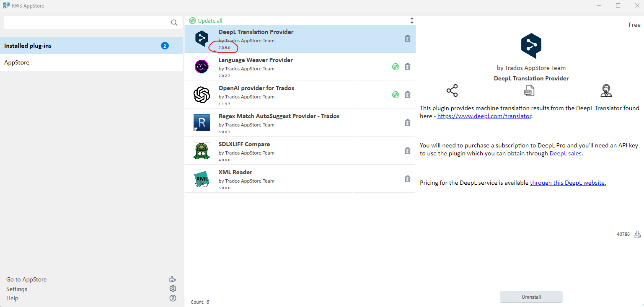Delete DeepL Translation Provider via trash icon
The height and width of the screenshot is (307, 644).
[x=407, y=39]
